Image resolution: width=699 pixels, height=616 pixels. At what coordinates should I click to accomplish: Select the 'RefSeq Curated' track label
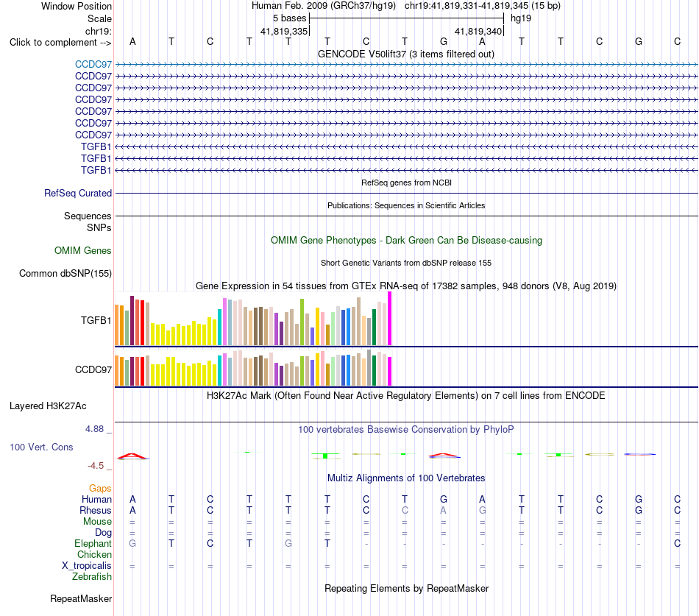pyautogui.click(x=78, y=193)
